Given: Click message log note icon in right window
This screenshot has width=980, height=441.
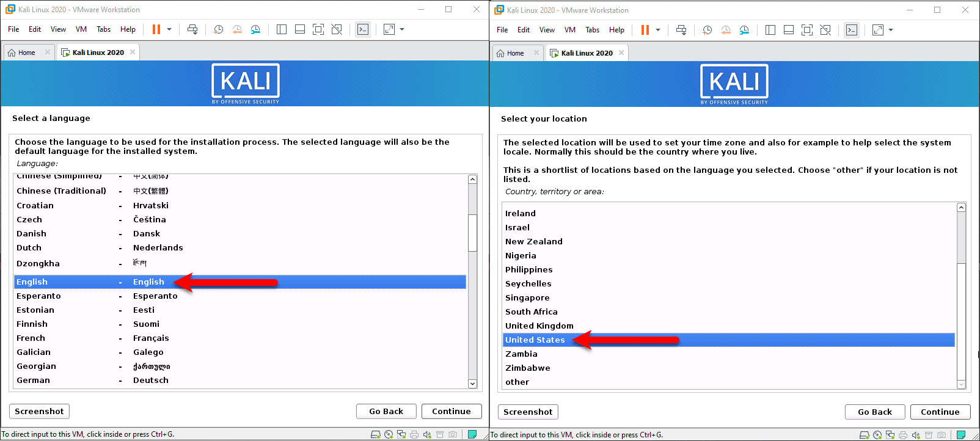Looking at the screenshot, I should click(x=961, y=435).
